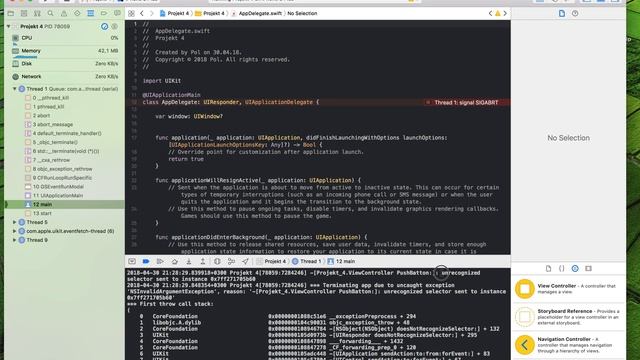This screenshot has width=640, height=360.
Task: Step into the function
Action: coord(189,261)
